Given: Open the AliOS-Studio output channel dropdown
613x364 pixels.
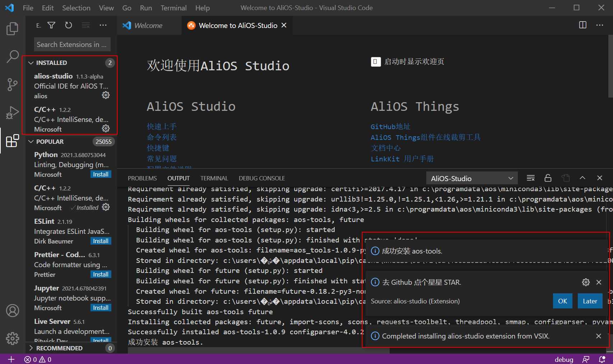Looking at the screenshot, I should click(x=472, y=178).
